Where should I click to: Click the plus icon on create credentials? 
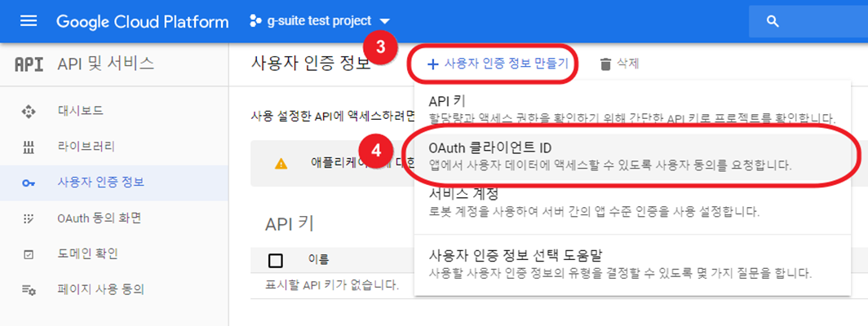tap(433, 64)
